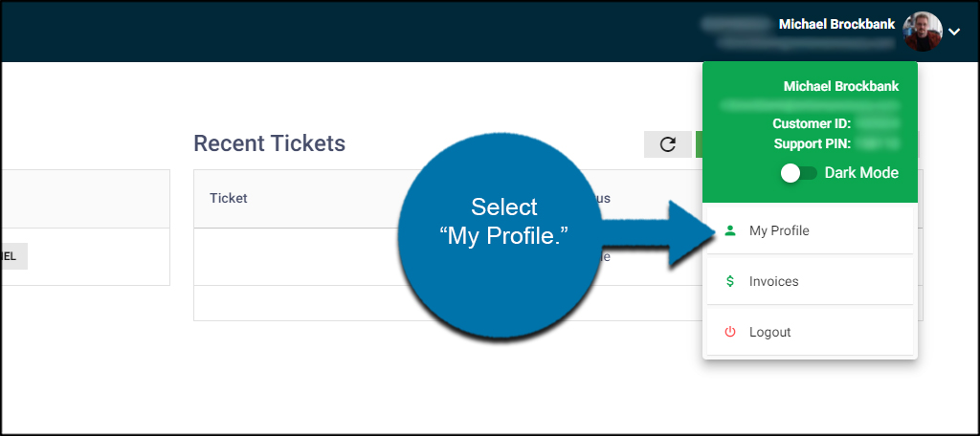Click Michael Brockbank name in top header
Viewport: 980px width, 436px height.
tap(836, 24)
